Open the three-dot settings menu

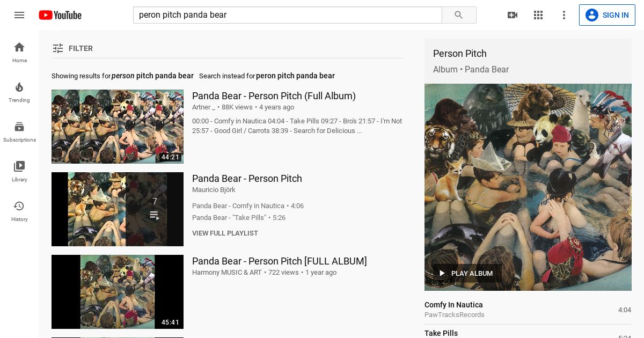coord(564,15)
